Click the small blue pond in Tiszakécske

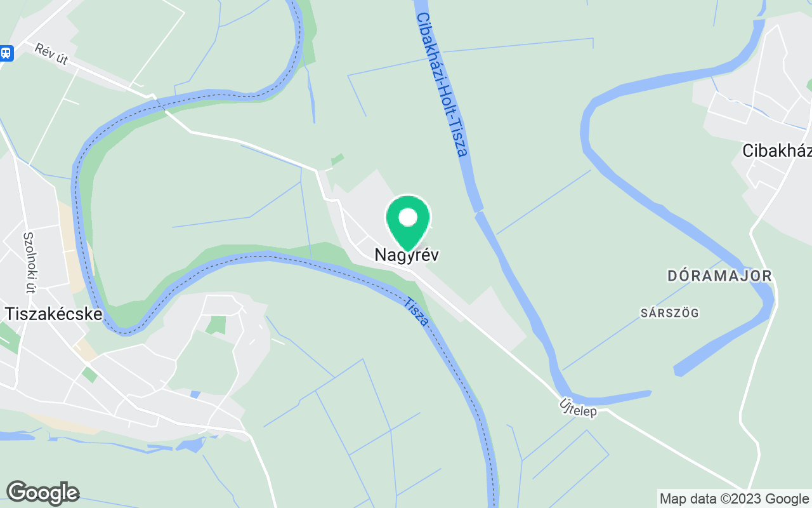point(195,395)
